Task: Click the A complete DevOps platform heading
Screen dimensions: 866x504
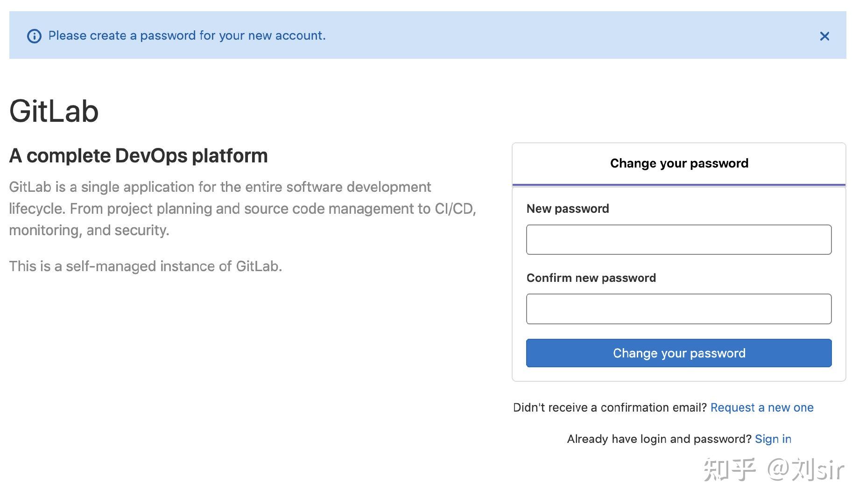Action: (138, 155)
